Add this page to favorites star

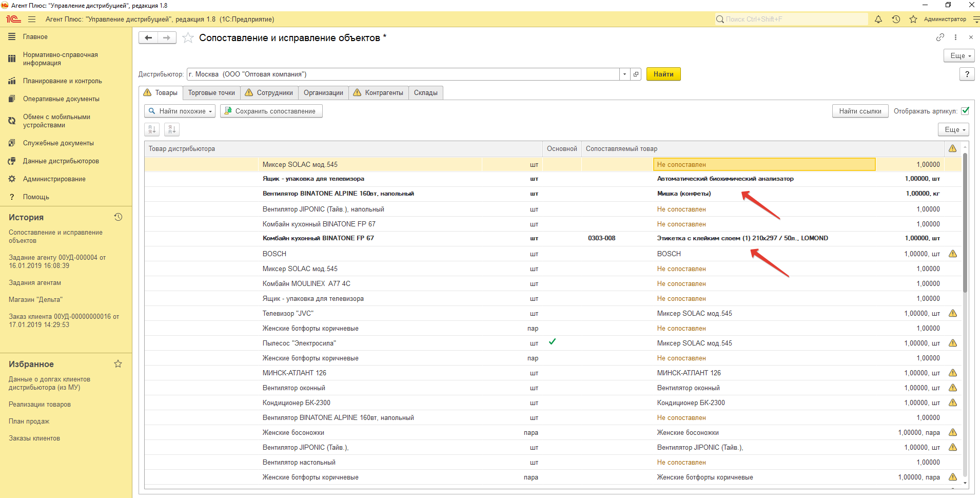click(188, 37)
